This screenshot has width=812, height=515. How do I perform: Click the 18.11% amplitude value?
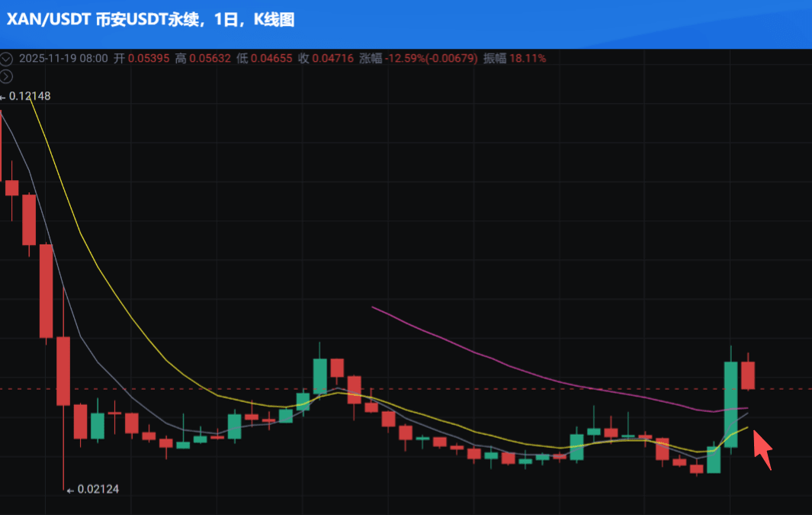tap(528, 58)
